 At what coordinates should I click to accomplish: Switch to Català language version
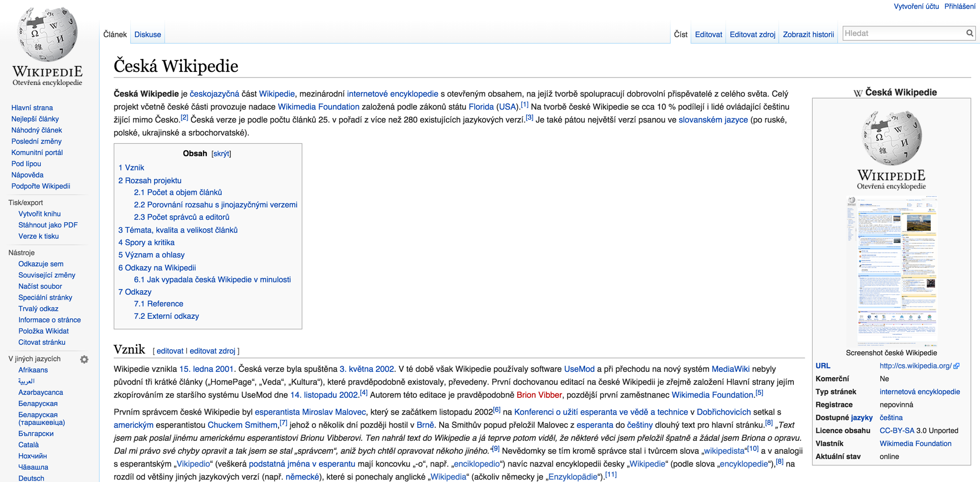point(29,445)
